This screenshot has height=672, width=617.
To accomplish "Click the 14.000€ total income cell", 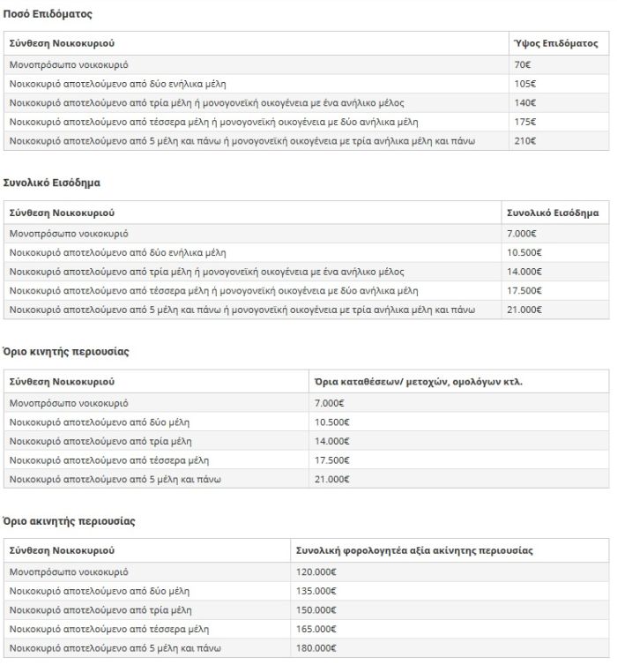I will tap(555, 272).
